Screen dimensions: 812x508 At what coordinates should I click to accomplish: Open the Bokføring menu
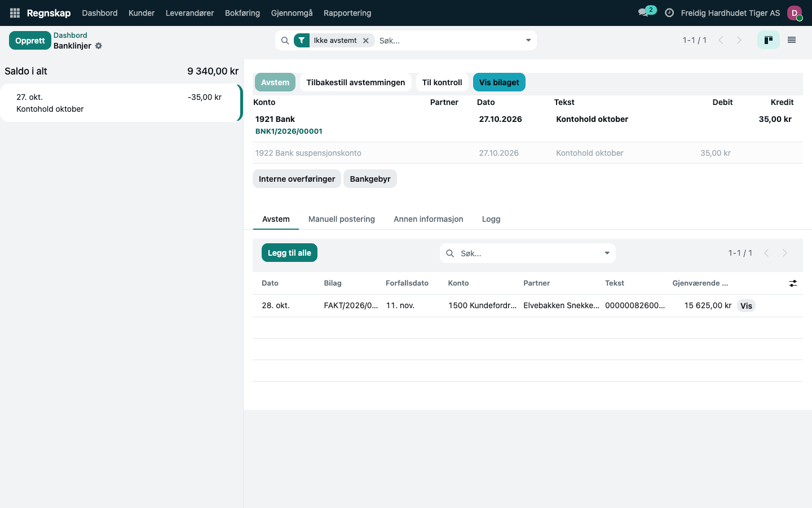point(242,13)
